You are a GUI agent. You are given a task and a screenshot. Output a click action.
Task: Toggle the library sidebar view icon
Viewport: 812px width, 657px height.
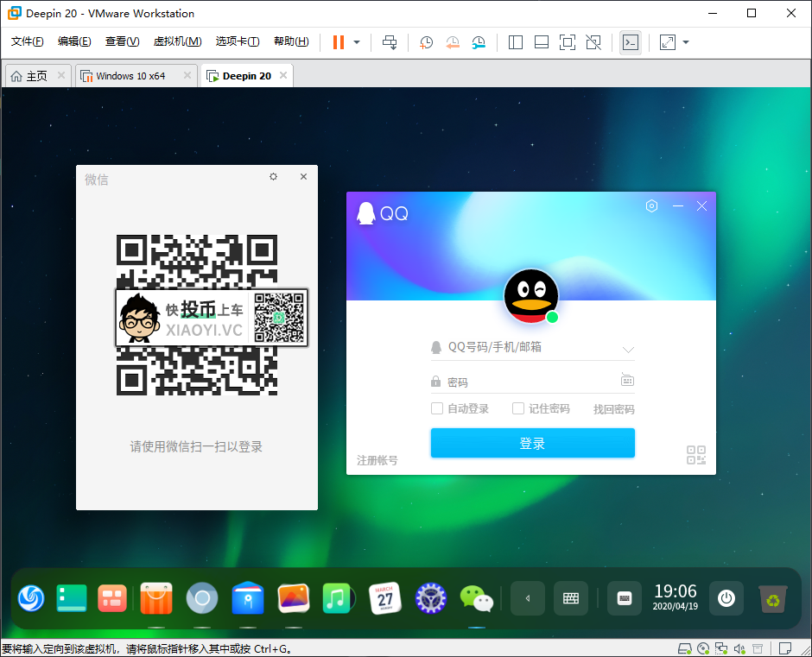pos(516,42)
